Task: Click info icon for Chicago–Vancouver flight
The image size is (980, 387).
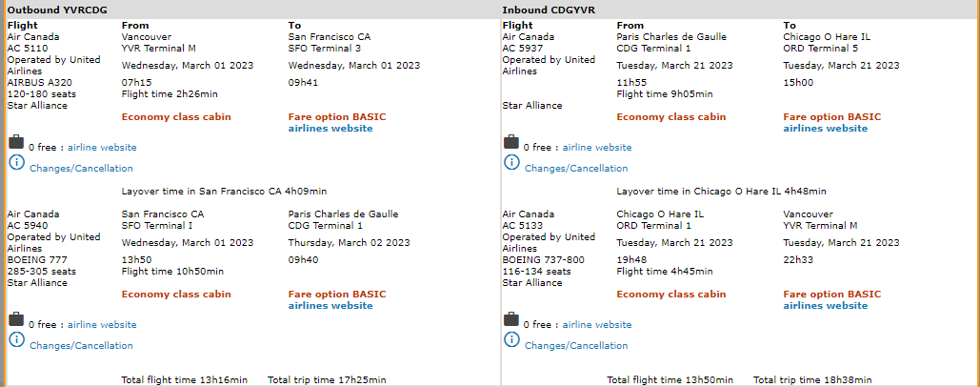Action: click(x=510, y=340)
